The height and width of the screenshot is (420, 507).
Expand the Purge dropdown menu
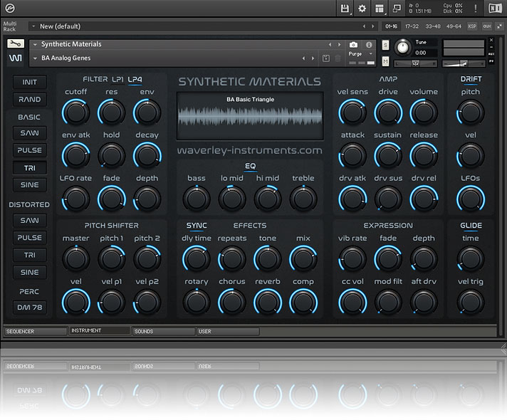(359, 54)
